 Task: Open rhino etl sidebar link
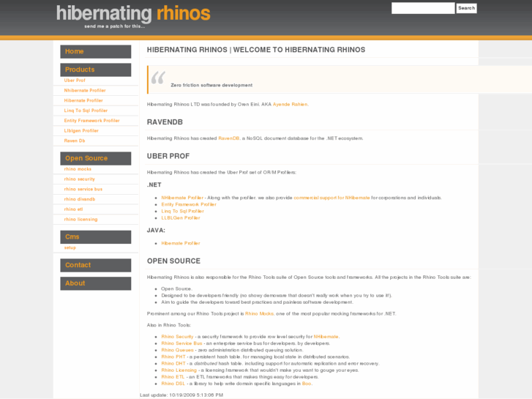point(73,209)
